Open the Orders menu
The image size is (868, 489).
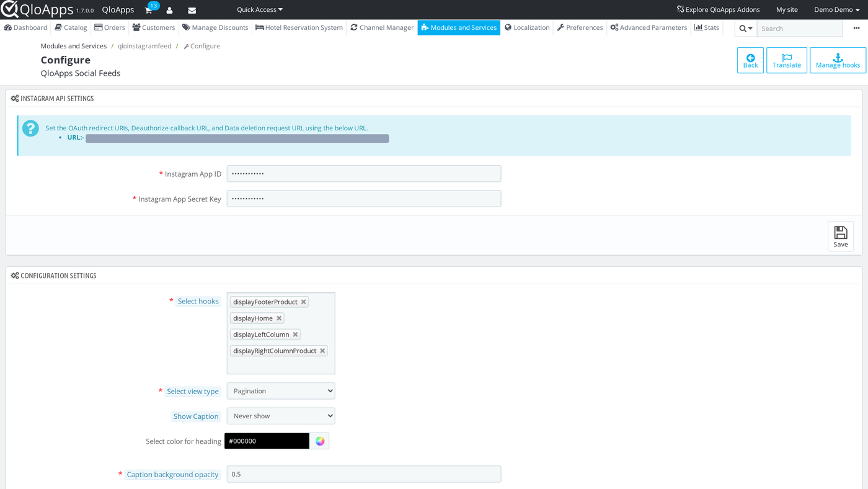pos(110,28)
